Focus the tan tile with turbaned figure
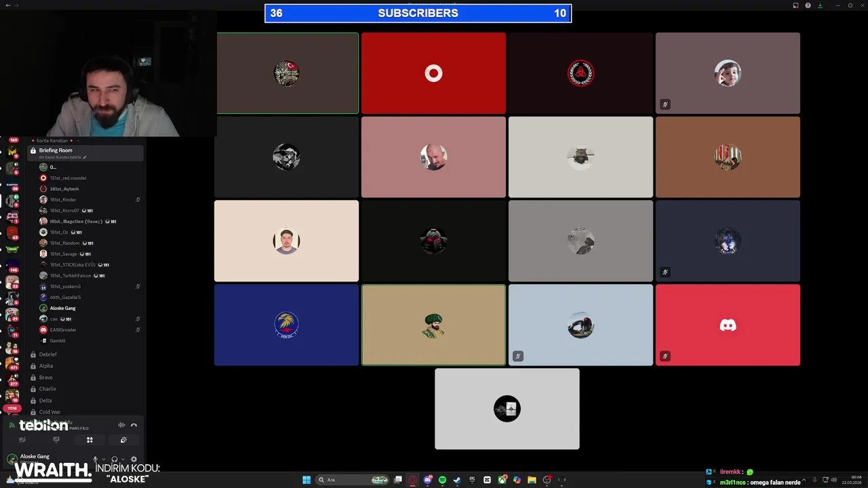This screenshot has width=868, height=488. click(x=433, y=325)
